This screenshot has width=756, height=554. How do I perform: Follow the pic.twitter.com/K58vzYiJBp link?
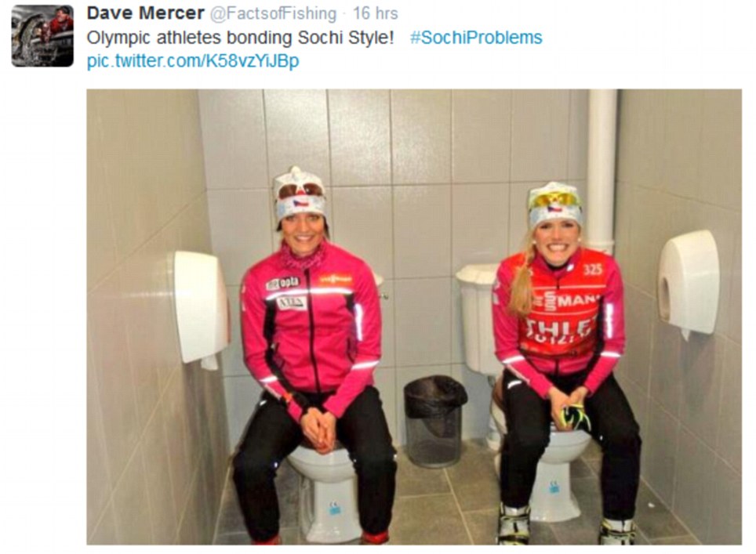193,61
